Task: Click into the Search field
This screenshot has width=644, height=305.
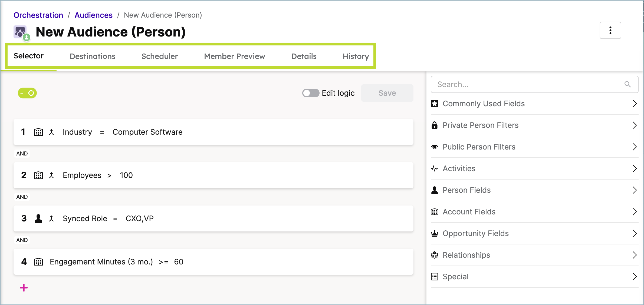Action: tap(534, 84)
